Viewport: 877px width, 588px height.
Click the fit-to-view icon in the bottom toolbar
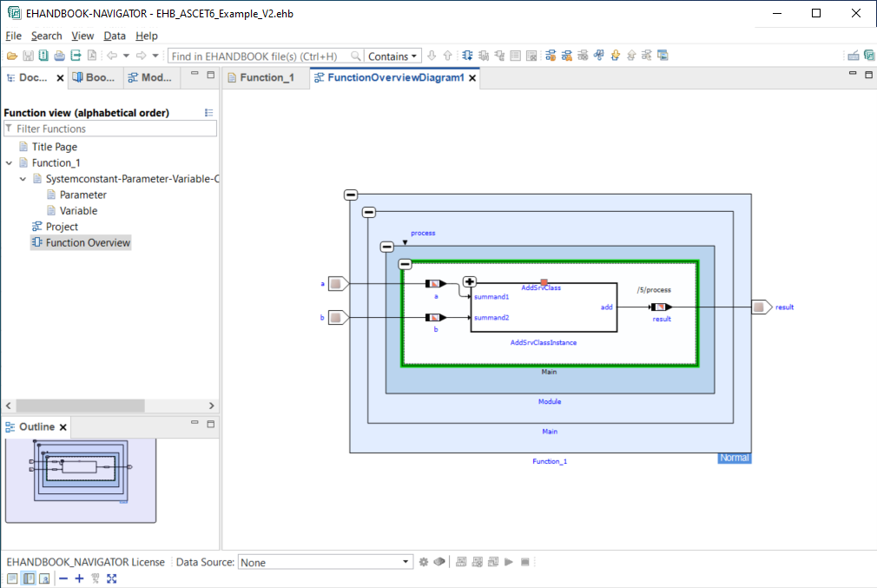coord(111,578)
